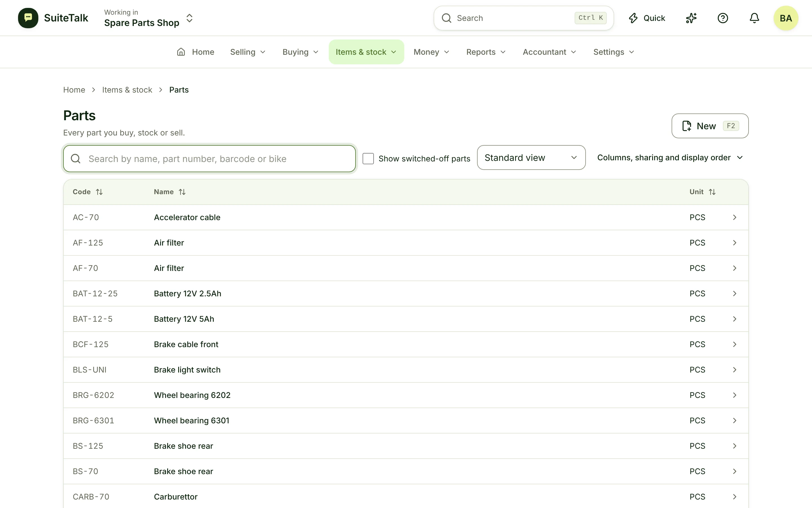Open the Settings menu
The image size is (812, 508).
614,52
